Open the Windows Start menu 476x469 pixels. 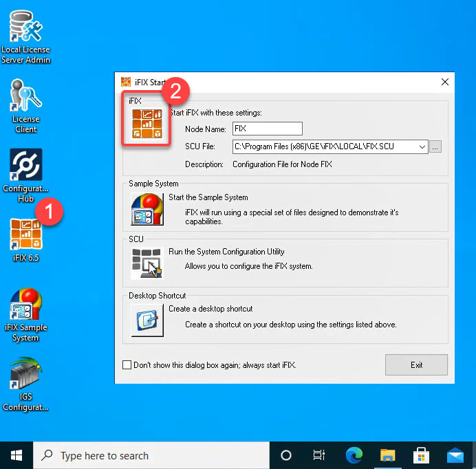tap(17, 455)
